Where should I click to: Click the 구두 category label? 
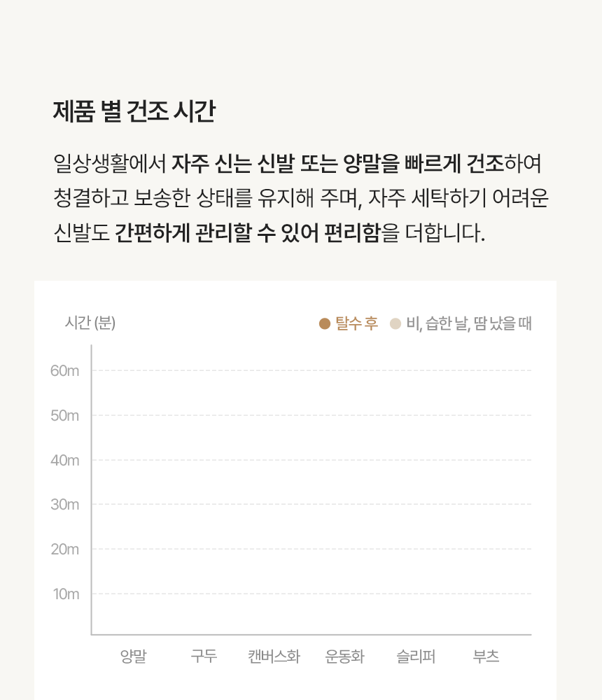click(x=204, y=657)
